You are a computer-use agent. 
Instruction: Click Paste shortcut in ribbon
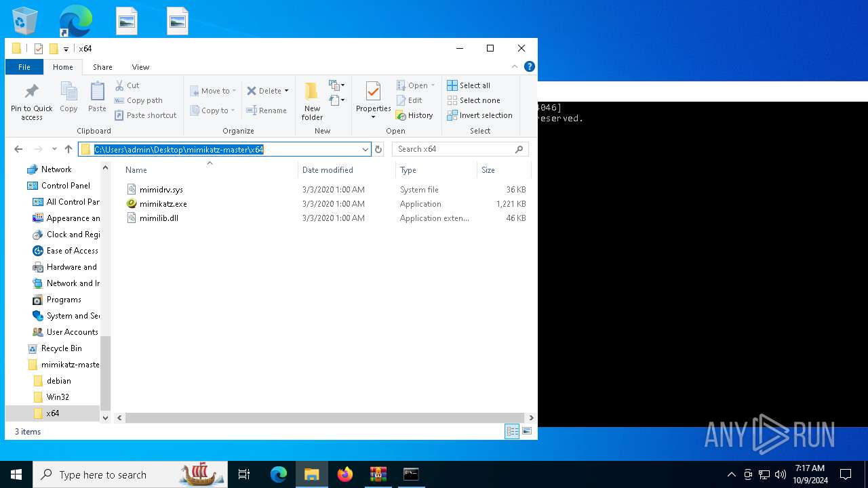[145, 115]
